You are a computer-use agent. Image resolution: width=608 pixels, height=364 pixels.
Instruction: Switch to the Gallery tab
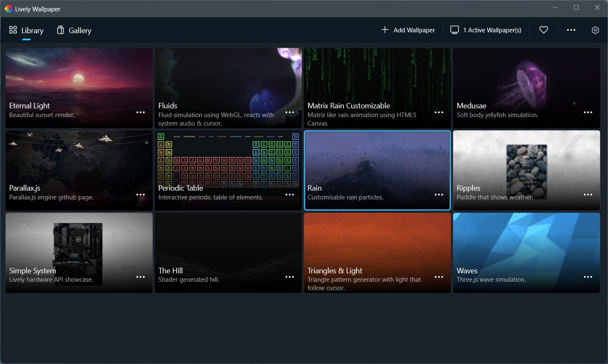tap(74, 31)
